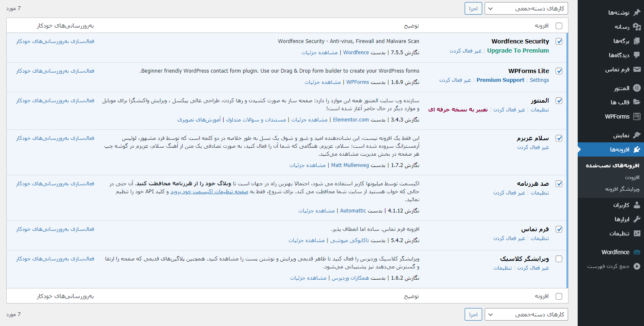Click the folder icon beside قالب ها
The image size is (644, 326).
click(x=636, y=102)
